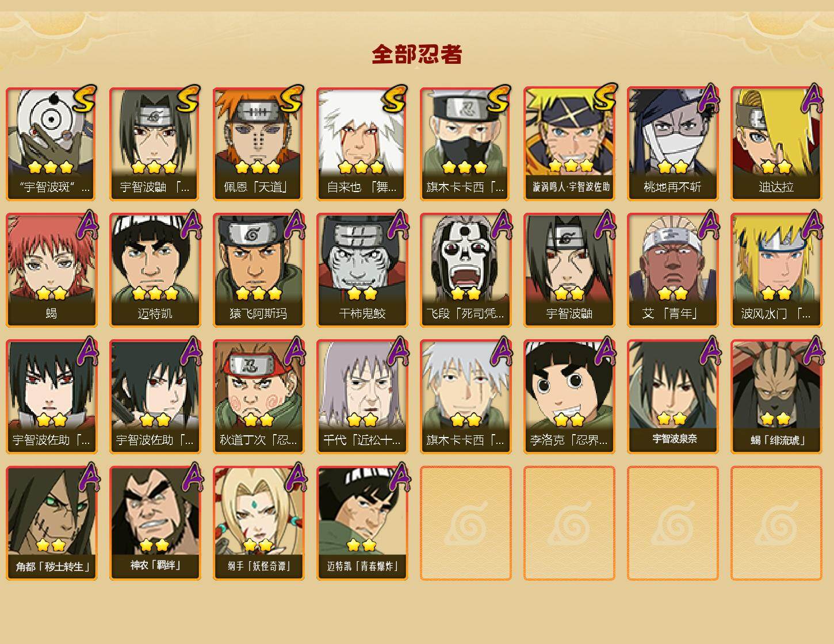Viewport: 834px width, 644px height.
Task: Choose the 迪达拉 character card
Action: click(x=776, y=144)
